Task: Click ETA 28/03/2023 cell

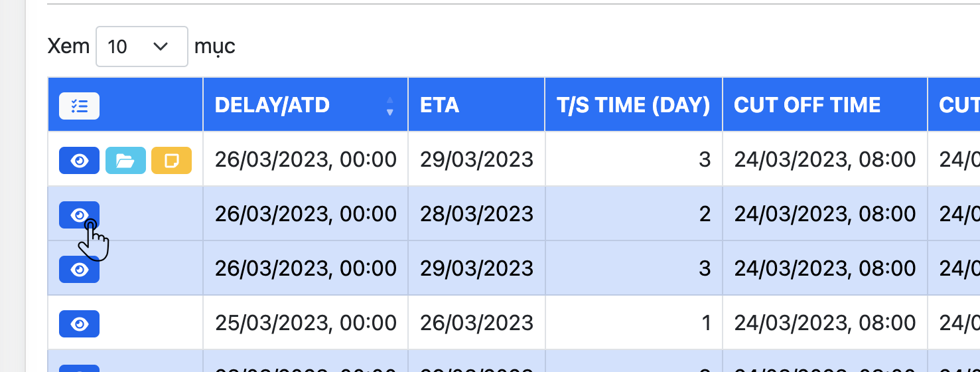Action: pos(476,214)
